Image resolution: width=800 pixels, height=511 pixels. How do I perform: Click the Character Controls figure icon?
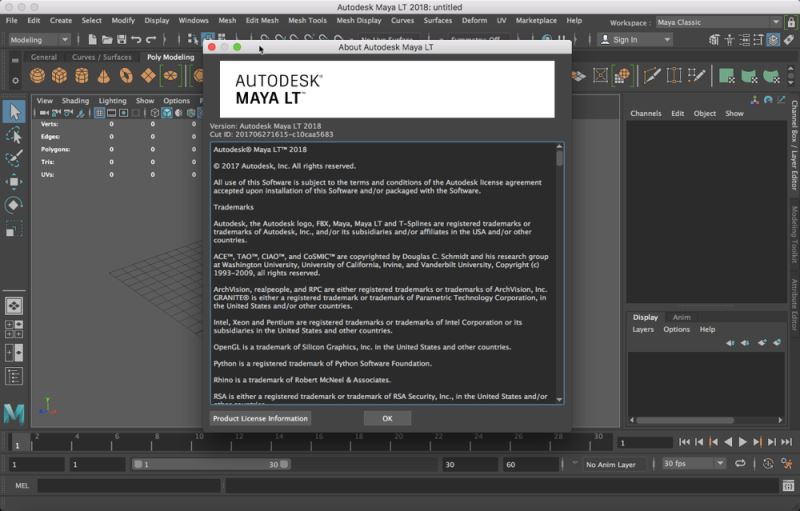pos(730,39)
